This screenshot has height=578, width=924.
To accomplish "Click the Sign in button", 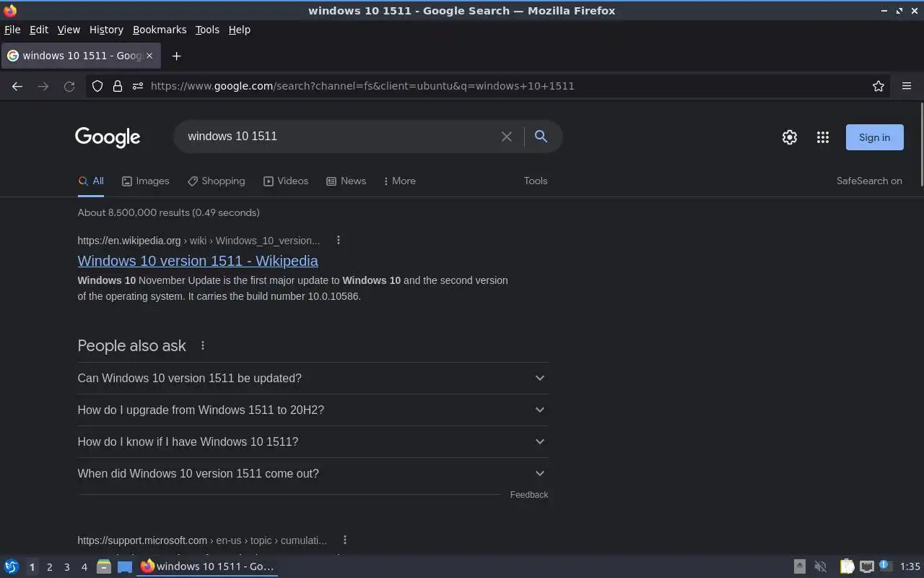I will click(x=875, y=137).
